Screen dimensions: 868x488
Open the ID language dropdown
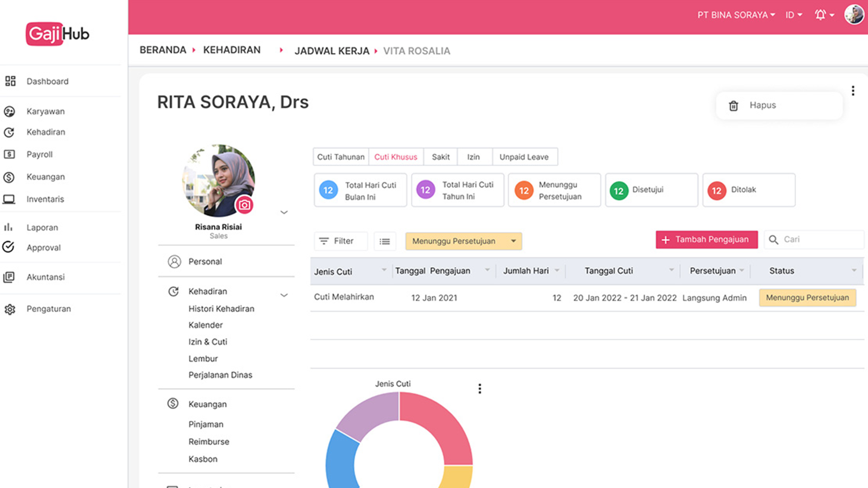tap(793, 15)
